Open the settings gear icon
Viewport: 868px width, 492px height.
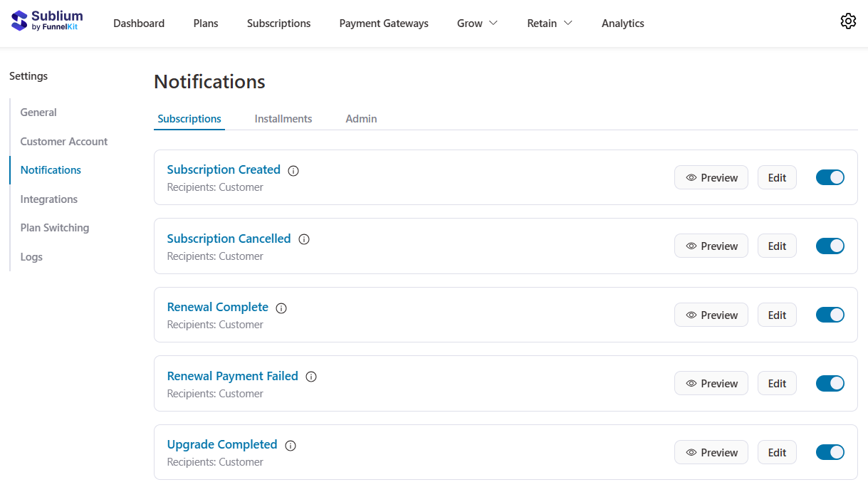pos(848,21)
